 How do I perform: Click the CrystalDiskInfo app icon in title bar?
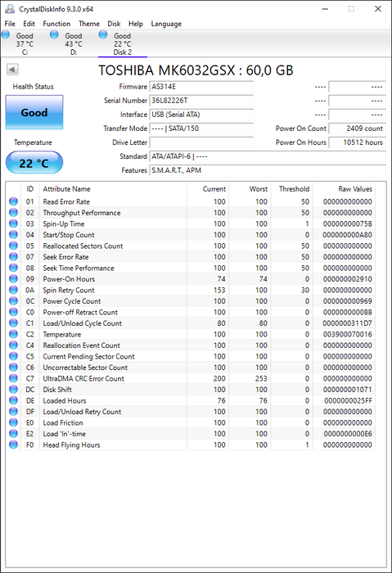(x=10, y=9)
